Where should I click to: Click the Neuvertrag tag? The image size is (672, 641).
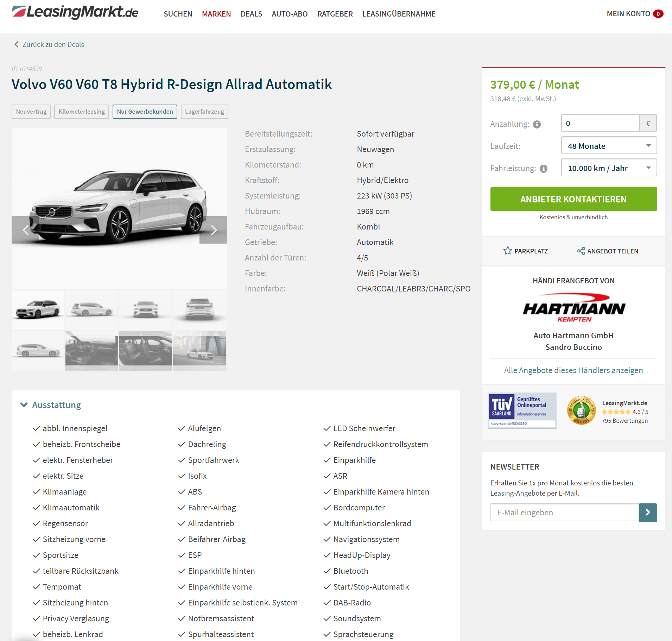pos(31,112)
